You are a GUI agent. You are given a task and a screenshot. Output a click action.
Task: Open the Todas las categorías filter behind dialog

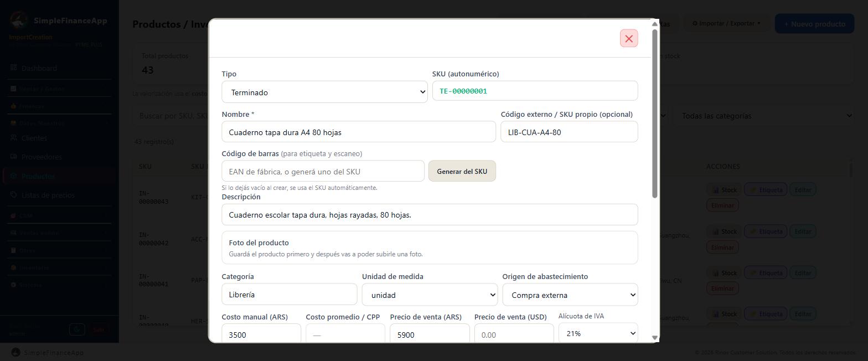pos(763,116)
